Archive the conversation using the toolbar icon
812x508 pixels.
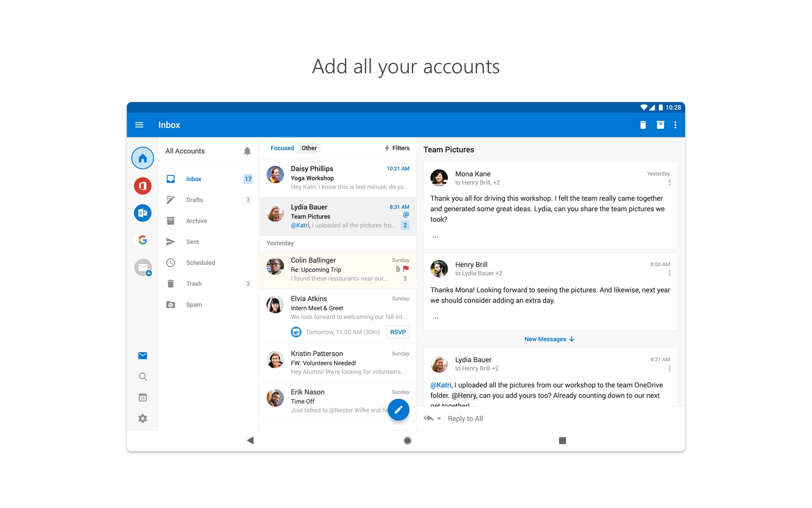point(660,125)
